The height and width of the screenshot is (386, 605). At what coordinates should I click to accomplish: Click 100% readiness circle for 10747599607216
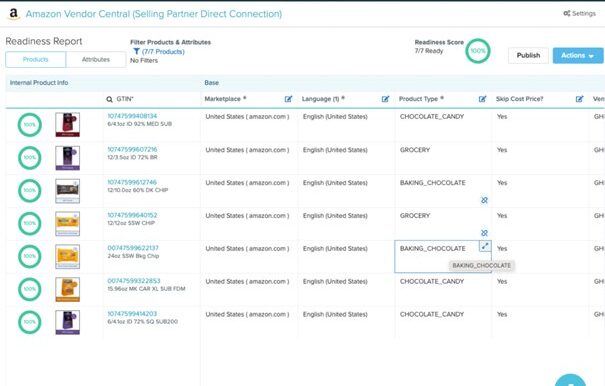[30, 157]
